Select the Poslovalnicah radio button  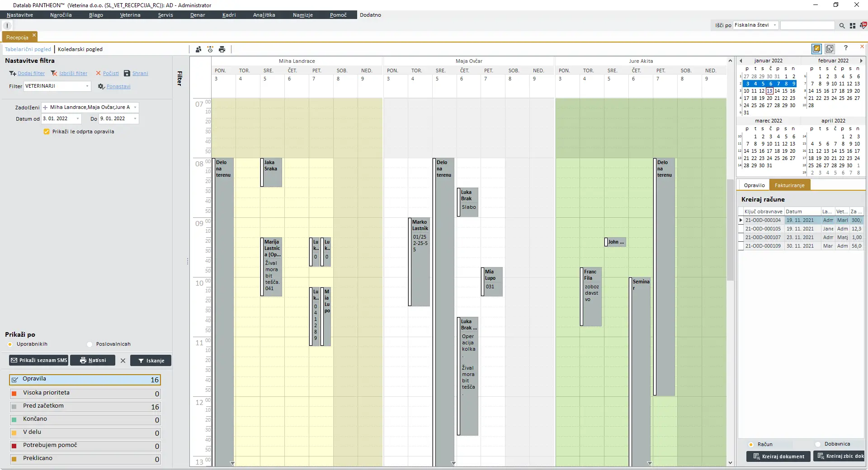pos(90,344)
